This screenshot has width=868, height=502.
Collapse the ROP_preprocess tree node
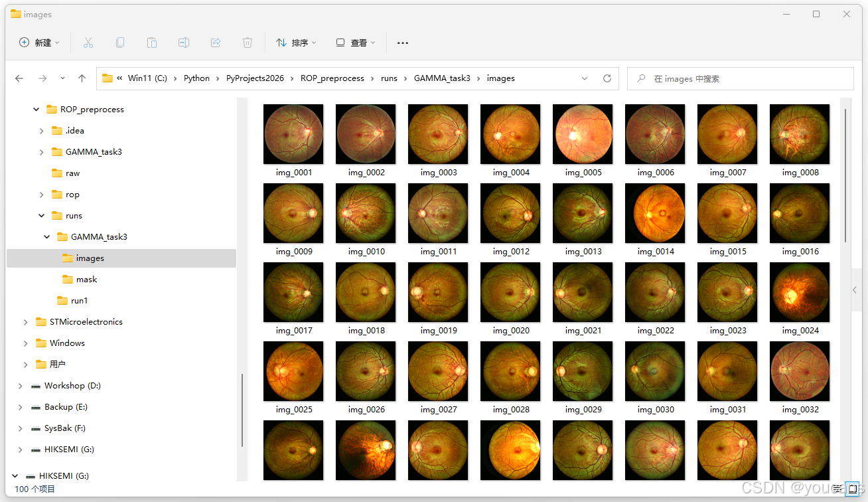pyautogui.click(x=36, y=110)
